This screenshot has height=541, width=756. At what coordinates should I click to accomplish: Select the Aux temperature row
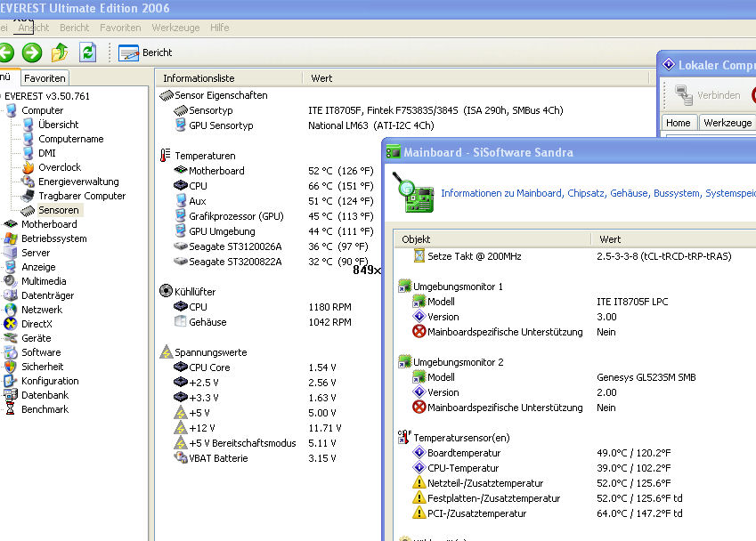point(273,201)
